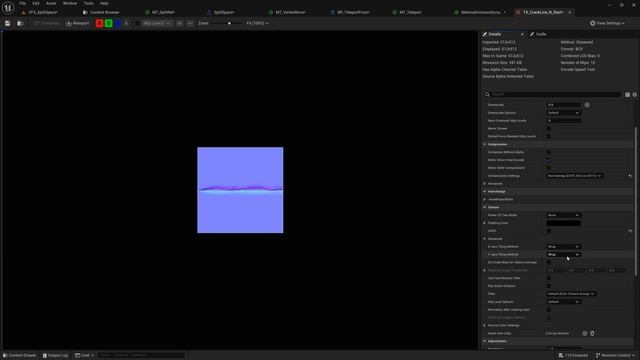Toggle the Use Fast MipGen Filter checkbox
Screen dimensions: 640x360
[x=549, y=278]
